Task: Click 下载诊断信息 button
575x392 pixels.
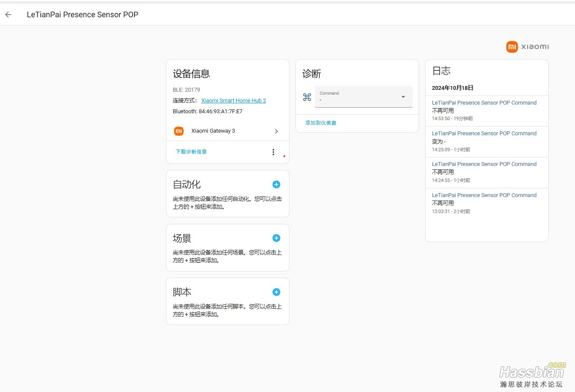Action: point(191,152)
